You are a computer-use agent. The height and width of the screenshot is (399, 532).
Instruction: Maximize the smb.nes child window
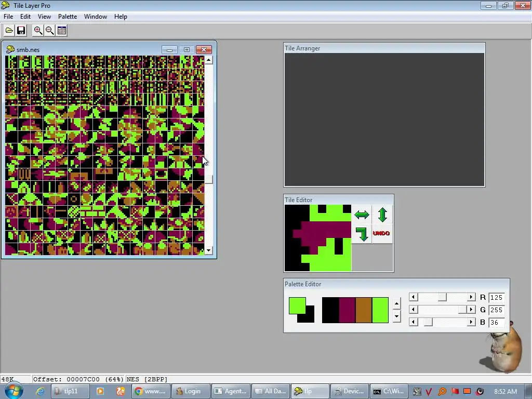tap(187, 50)
